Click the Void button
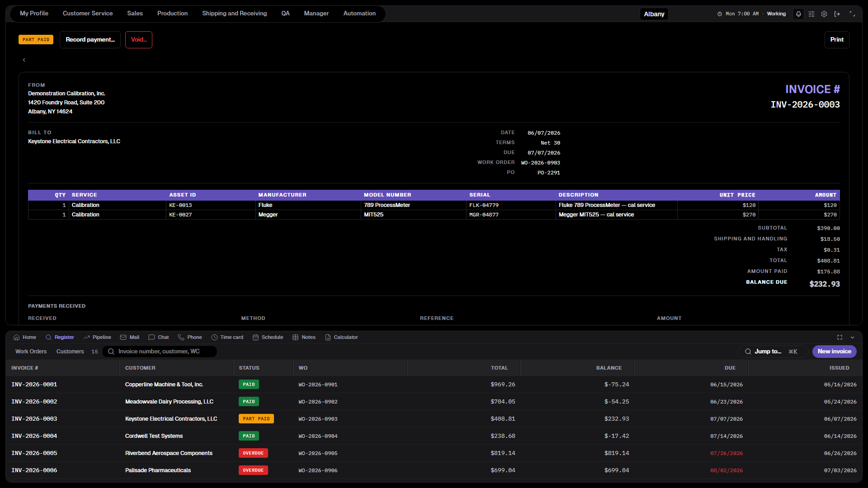 click(x=139, y=40)
